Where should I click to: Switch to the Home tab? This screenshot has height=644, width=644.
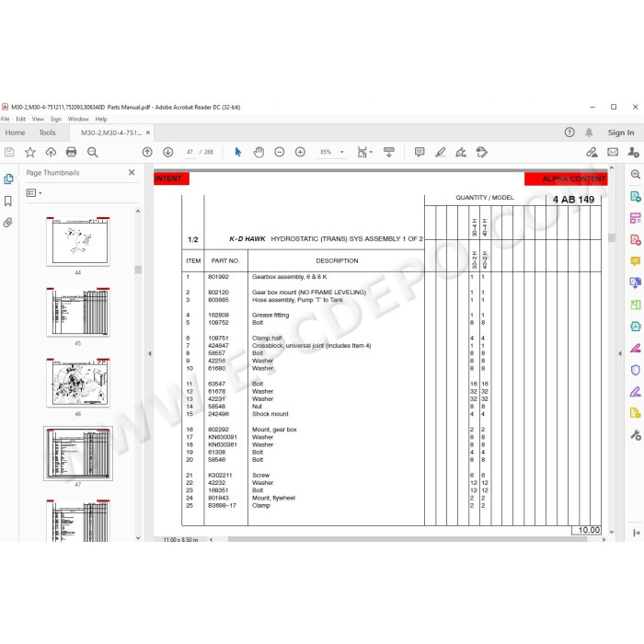pyautogui.click(x=16, y=132)
